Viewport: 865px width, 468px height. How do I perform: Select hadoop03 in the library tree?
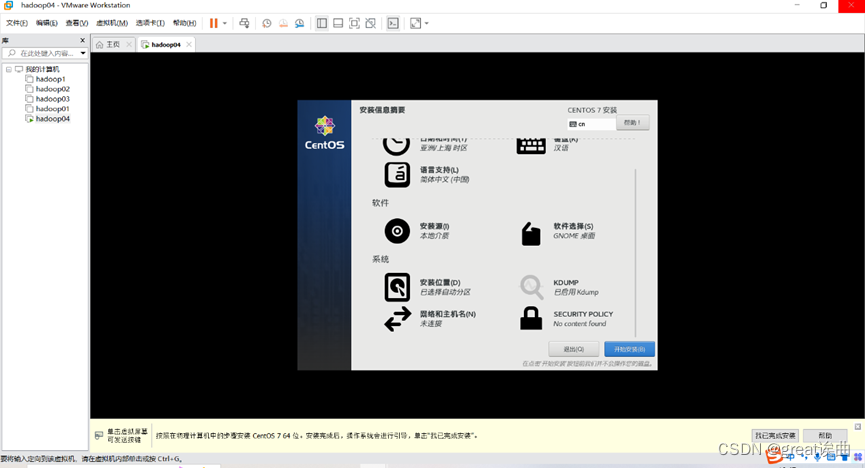pyautogui.click(x=52, y=99)
